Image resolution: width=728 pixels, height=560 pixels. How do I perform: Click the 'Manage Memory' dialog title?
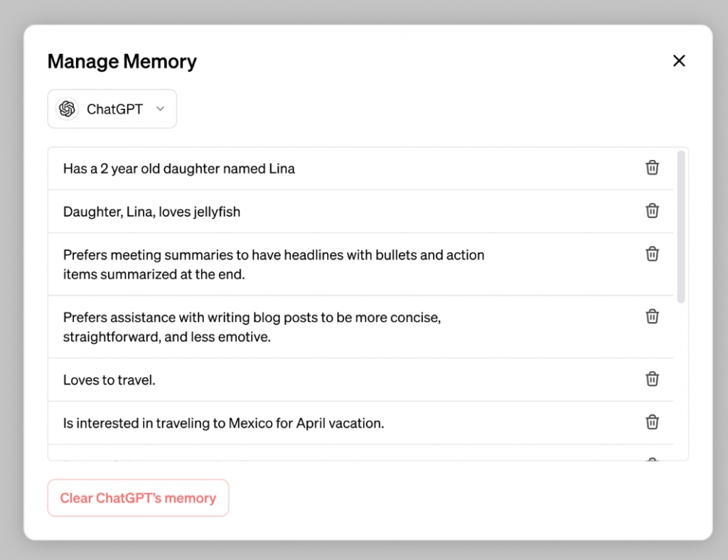pyautogui.click(x=122, y=62)
